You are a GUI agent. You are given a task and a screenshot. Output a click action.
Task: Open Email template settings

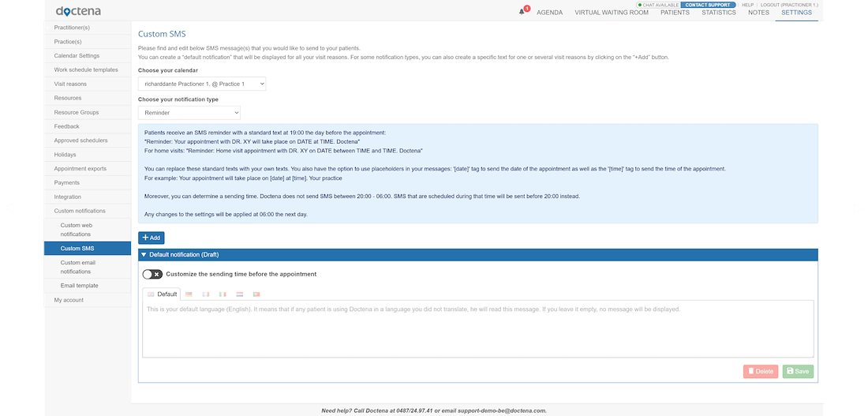88,286
